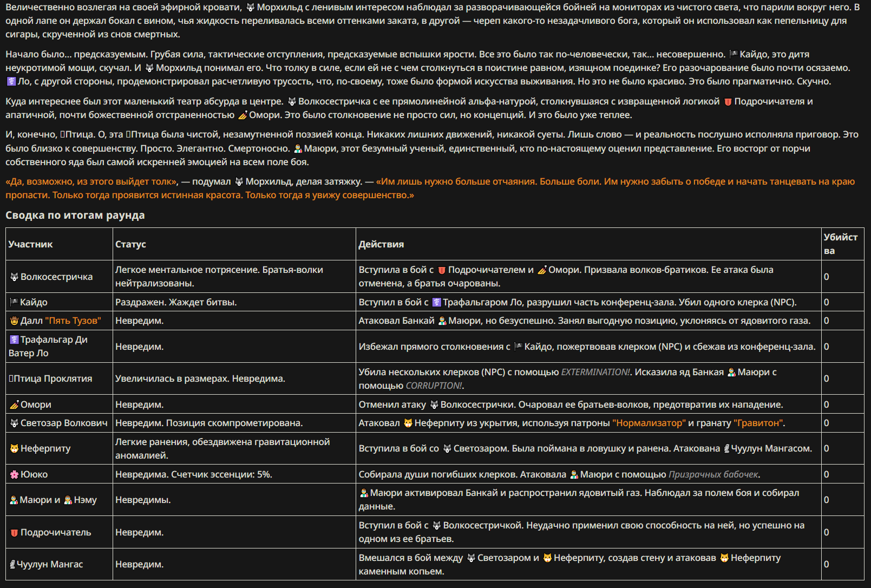Click the actions cell starting "Собирала души"

(x=588, y=474)
